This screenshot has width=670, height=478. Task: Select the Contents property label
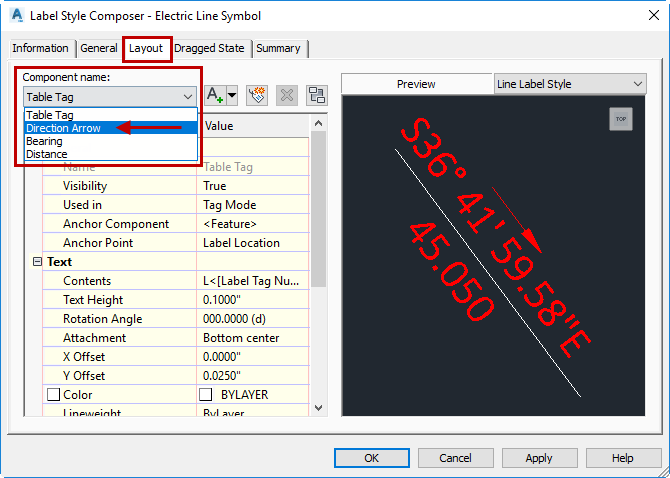pos(87,281)
